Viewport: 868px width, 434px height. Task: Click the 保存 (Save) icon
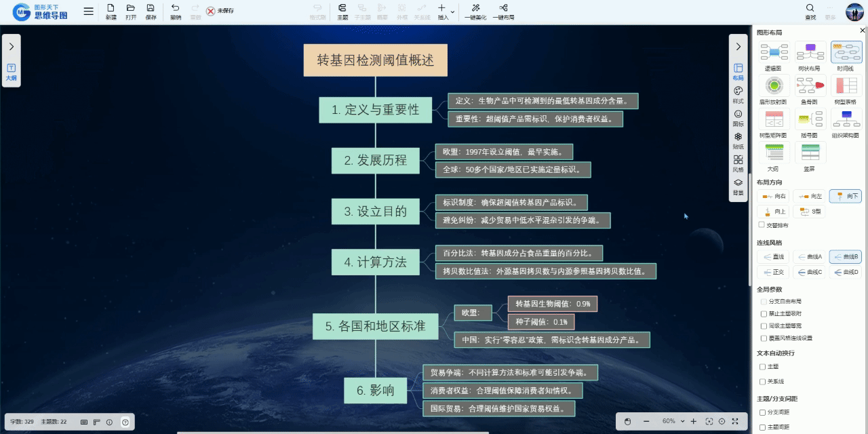click(151, 8)
